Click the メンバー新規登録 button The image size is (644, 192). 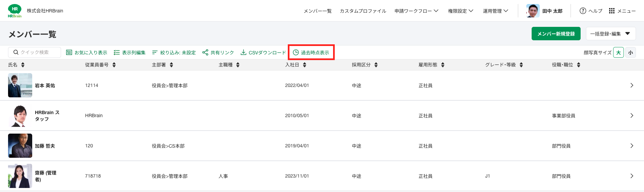(556, 34)
